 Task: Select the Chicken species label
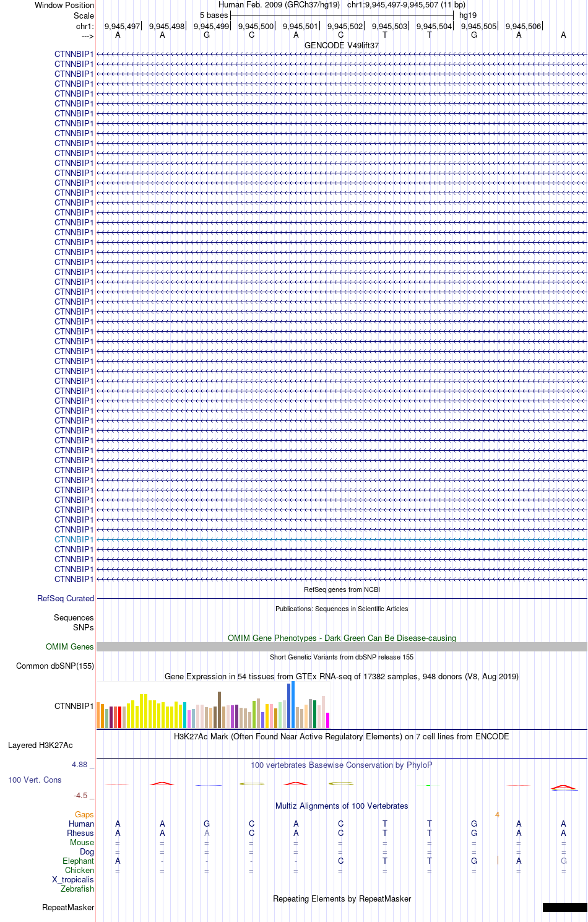(79, 870)
